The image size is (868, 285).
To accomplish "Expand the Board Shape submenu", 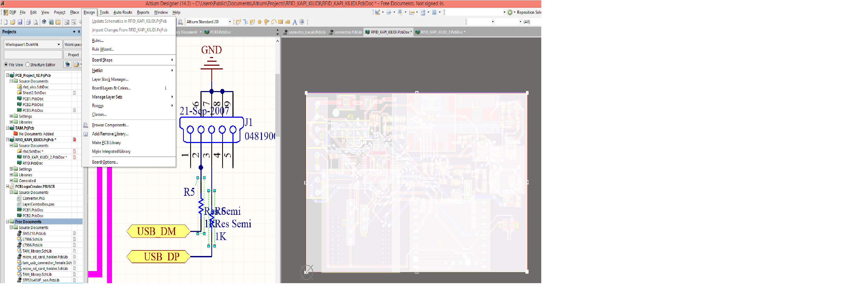I will [x=102, y=60].
